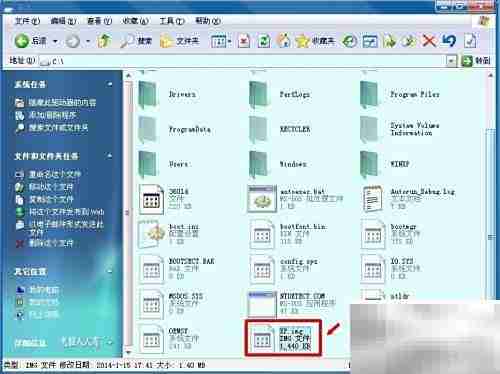Click the Go button beside address bar
The height and width of the screenshot is (374, 500).
tap(476, 61)
